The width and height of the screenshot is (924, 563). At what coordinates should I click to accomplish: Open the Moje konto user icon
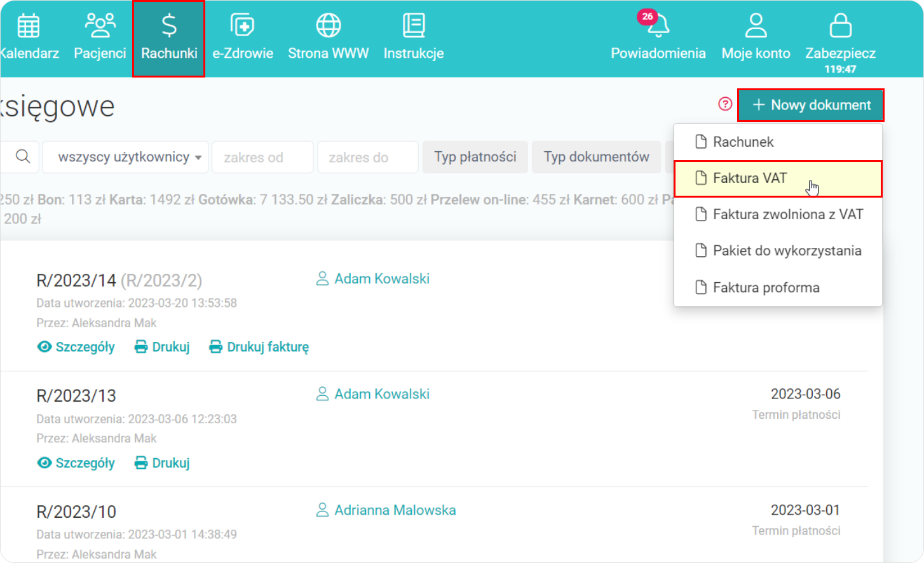tap(756, 25)
